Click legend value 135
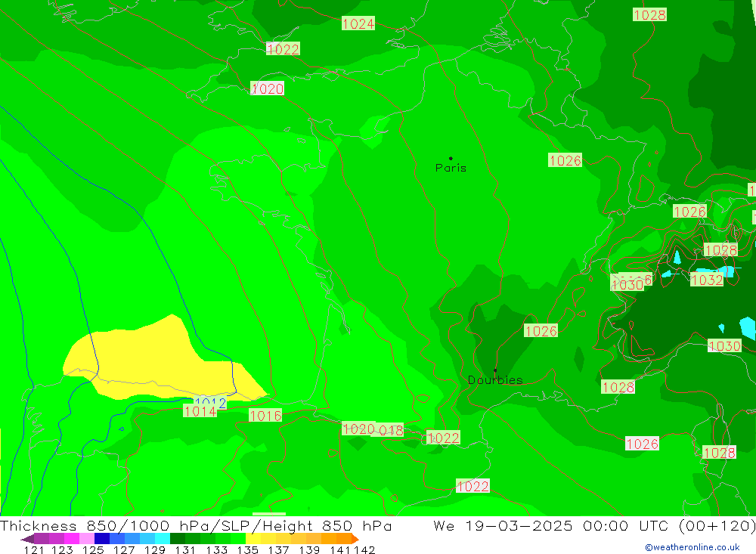The height and width of the screenshot is (554, 756). tap(248, 550)
